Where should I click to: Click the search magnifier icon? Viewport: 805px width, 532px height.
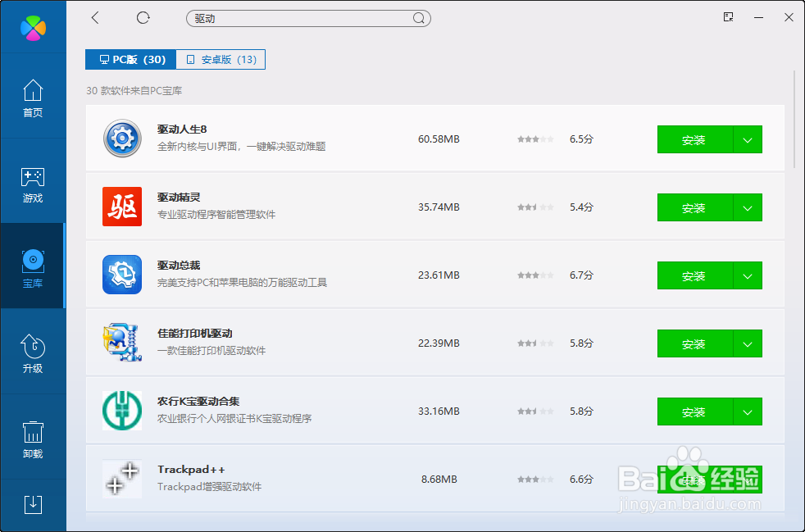(x=418, y=19)
